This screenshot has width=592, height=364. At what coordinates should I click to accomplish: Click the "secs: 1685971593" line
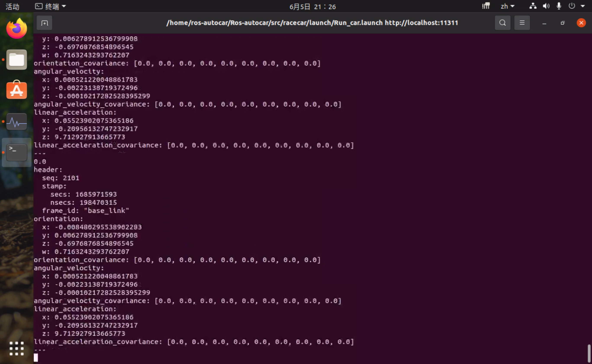[84, 194]
